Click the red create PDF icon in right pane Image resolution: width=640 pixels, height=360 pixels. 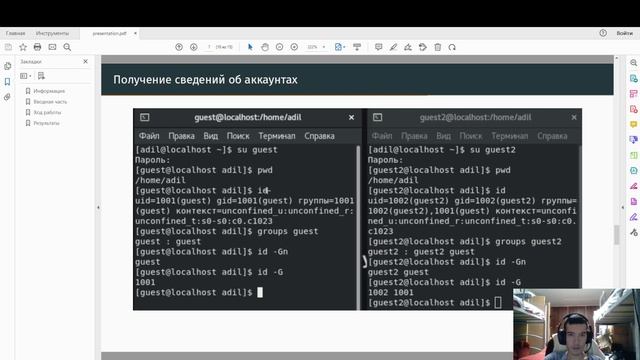click(633, 109)
